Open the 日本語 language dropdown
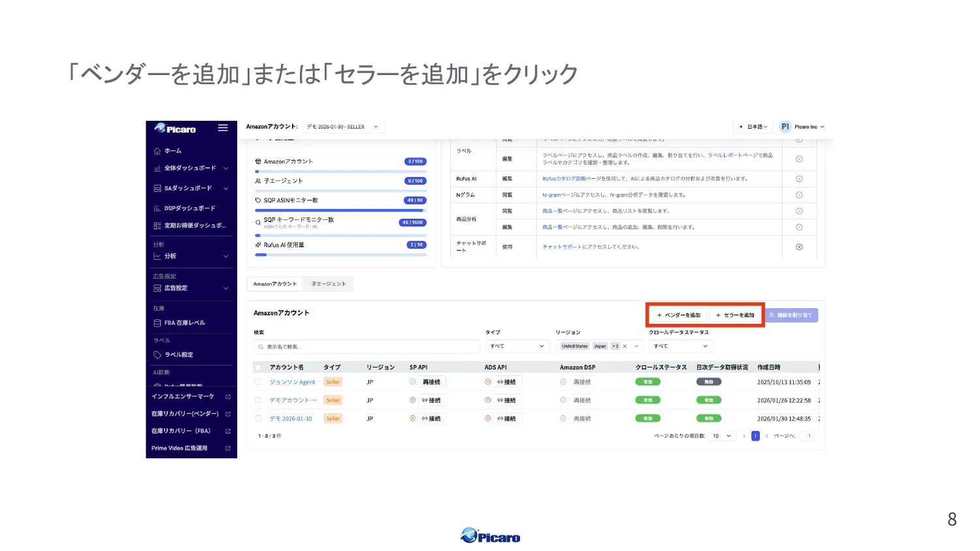Image resolution: width=980 pixels, height=551 pixels. pos(754,127)
